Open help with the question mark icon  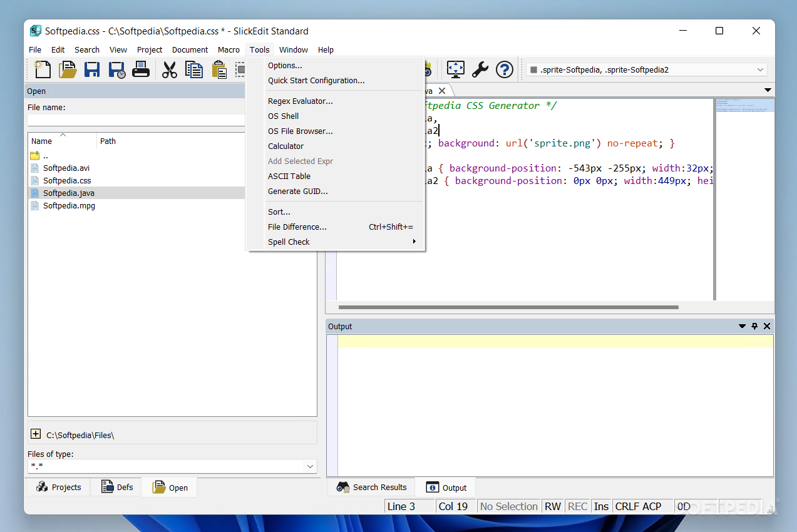pos(505,69)
